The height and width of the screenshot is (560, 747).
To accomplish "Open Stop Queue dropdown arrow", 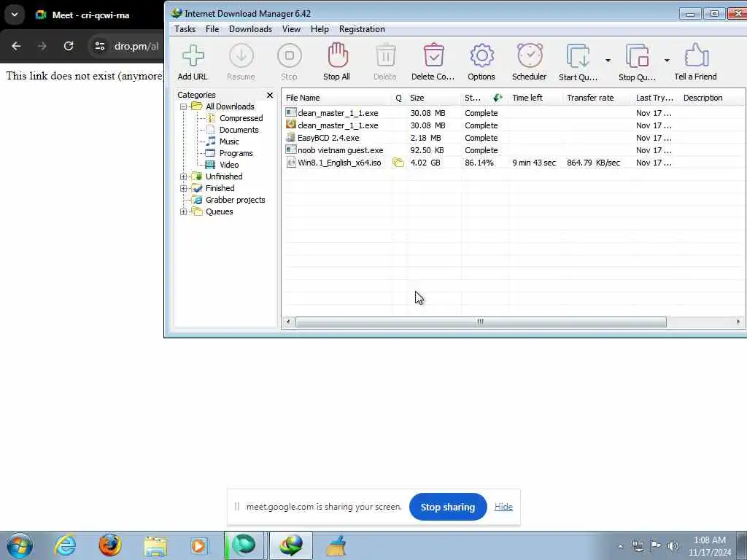I will pyautogui.click(x=667, y=61).
